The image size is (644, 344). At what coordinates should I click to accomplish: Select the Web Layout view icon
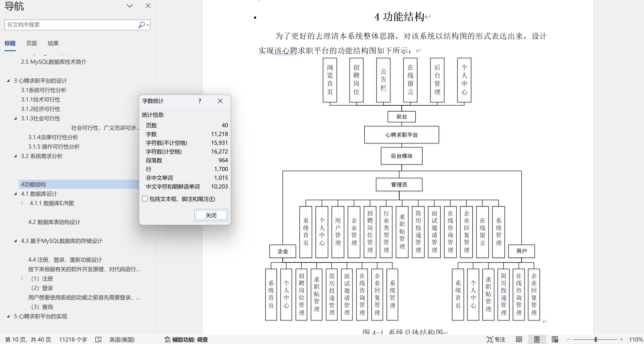(555, 340)
